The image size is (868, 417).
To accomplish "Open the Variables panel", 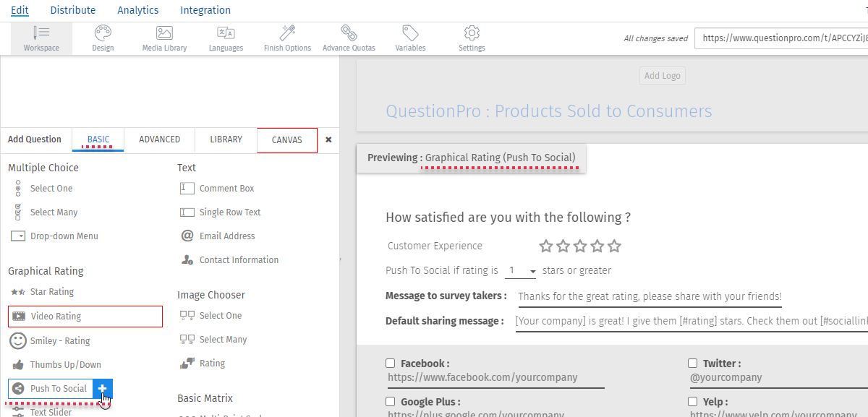I will [x=409, y=38].
